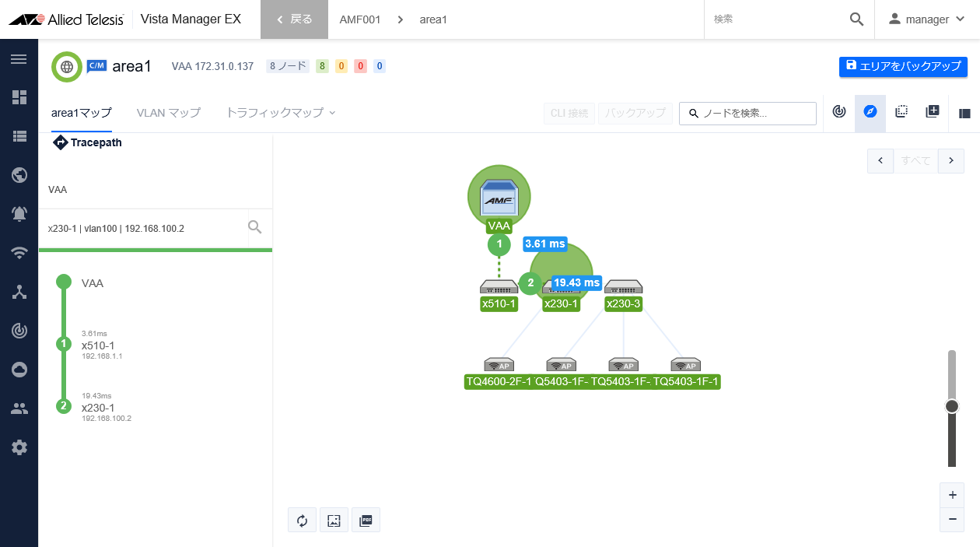Open the hamburger menu in the sidebar

click(x=19, y=59)
